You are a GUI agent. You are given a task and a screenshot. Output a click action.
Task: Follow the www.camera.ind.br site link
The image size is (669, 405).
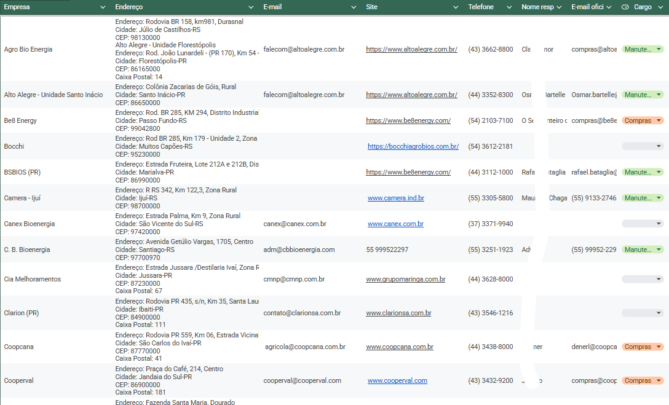(396, 198)
